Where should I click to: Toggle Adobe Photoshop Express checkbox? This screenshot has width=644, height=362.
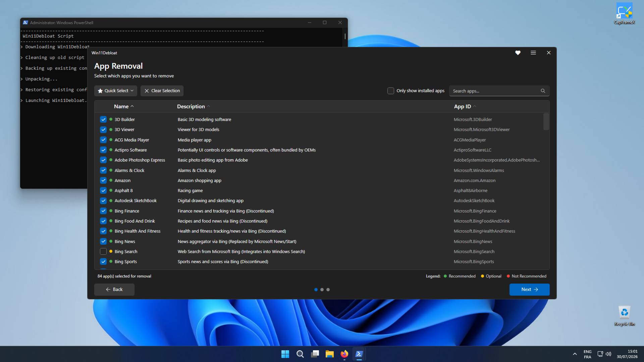tap(103, 160)
